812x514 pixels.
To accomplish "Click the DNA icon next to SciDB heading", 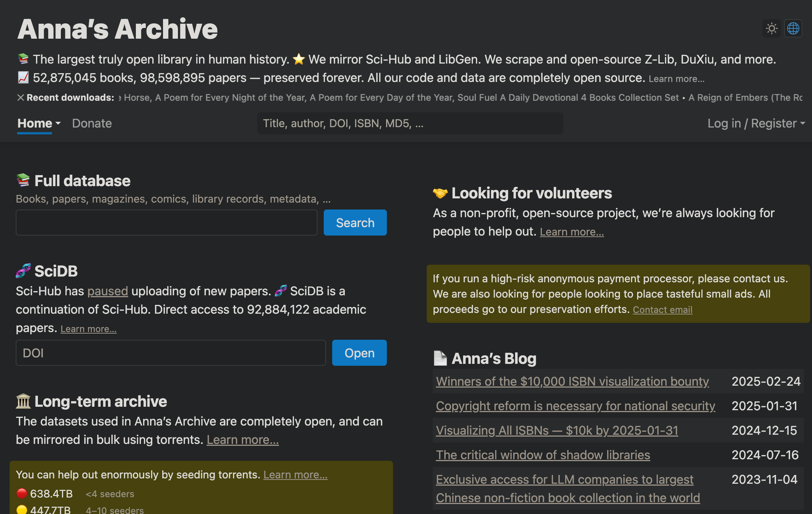I will pos(23,271).
